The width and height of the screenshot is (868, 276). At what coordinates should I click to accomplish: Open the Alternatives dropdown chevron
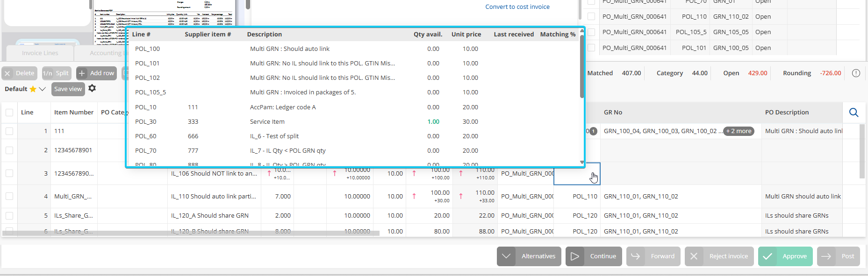click(x=506, y=256)
